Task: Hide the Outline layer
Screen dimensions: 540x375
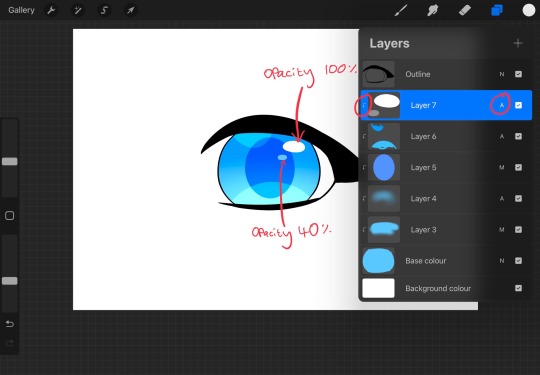Action: pyautogui.click(x=518, y=74)
